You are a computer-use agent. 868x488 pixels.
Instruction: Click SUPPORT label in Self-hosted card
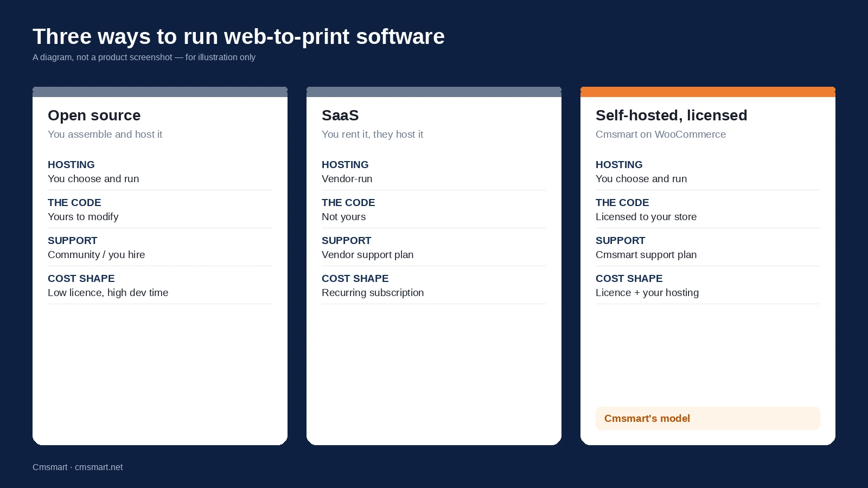(x=621, y=241)
